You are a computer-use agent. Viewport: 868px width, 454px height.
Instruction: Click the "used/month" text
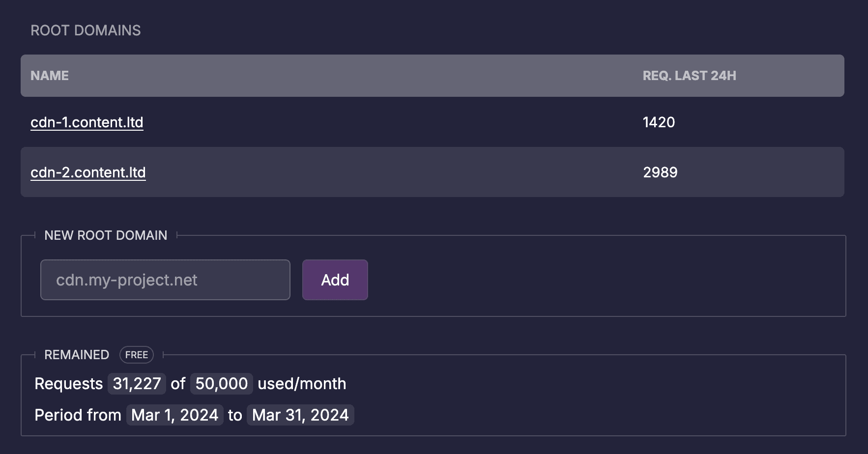point(302,384)
